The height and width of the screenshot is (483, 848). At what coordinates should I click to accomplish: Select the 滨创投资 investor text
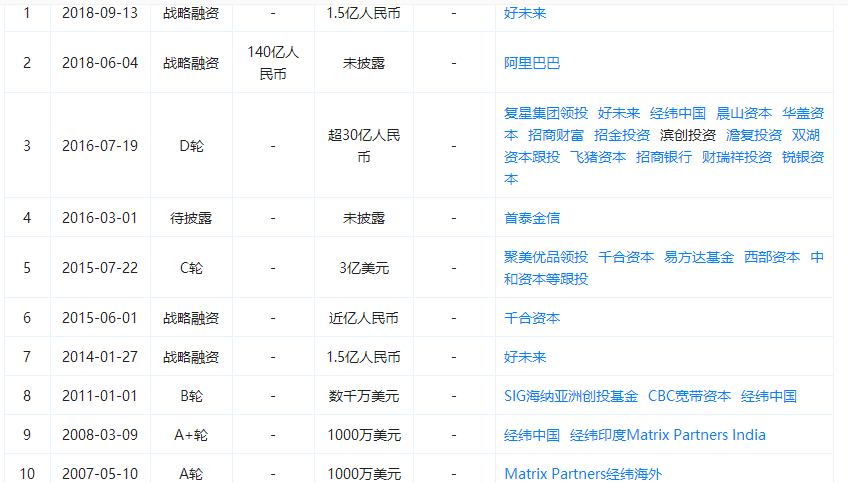click(687, 135)
